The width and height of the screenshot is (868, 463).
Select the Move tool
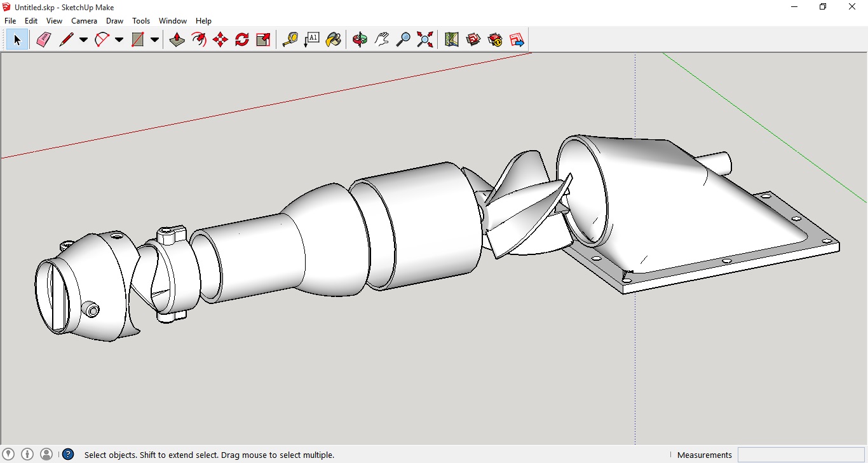[220, 40]
